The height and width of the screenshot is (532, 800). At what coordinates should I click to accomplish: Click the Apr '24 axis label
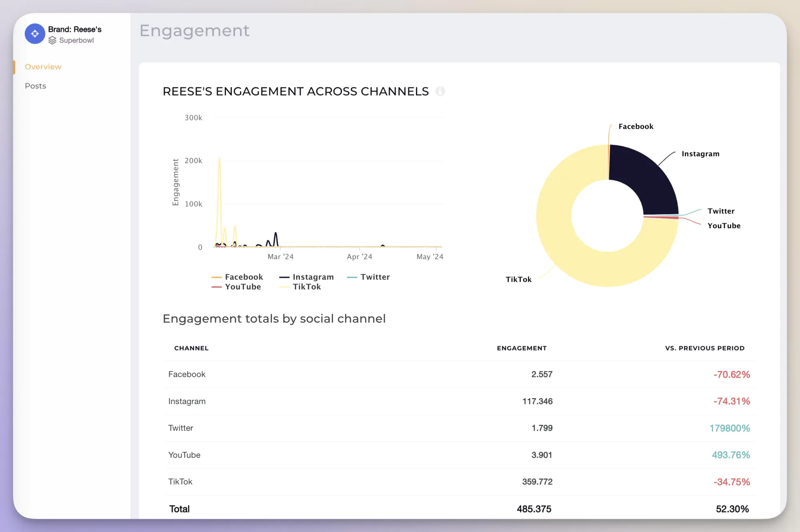[x=359, y=257]
